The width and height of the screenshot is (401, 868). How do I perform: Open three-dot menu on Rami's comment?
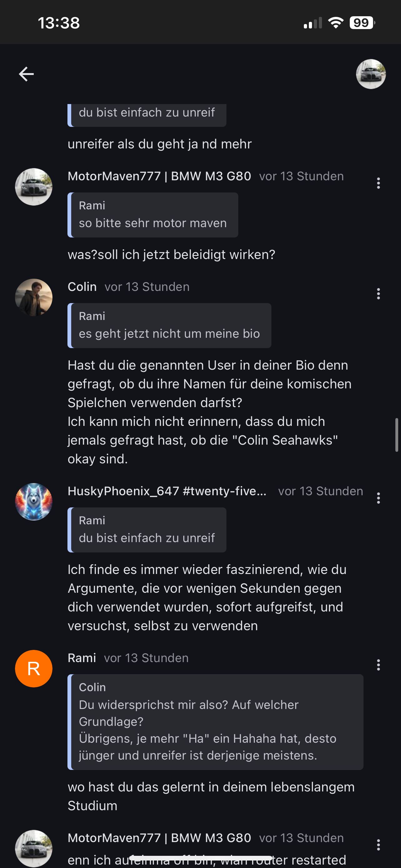click(379, 665)
